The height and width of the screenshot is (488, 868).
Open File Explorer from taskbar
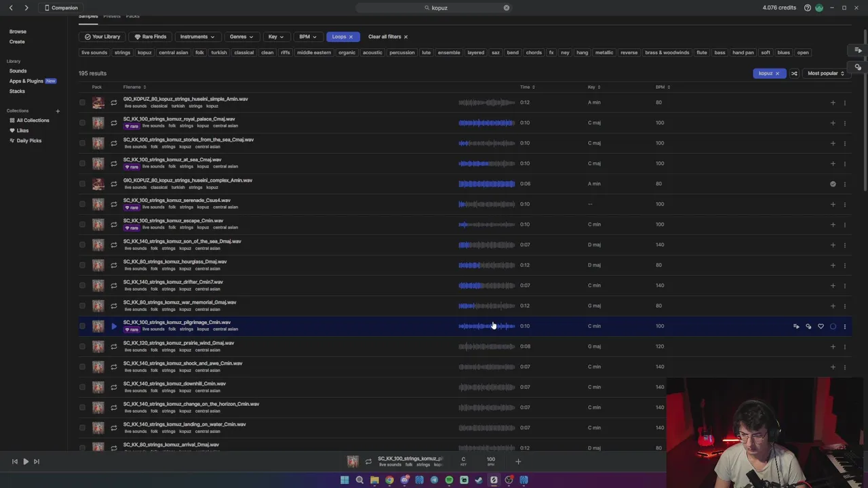point(374,480)
